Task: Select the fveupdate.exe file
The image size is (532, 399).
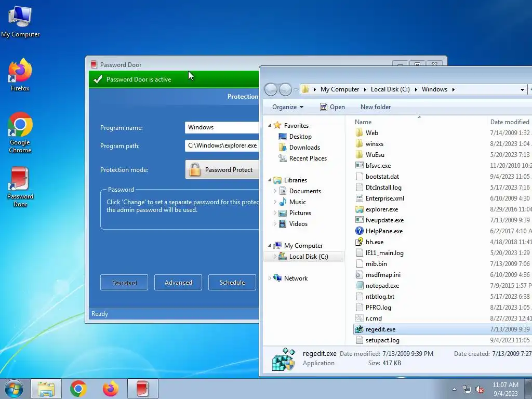Action: click(384, 220)
